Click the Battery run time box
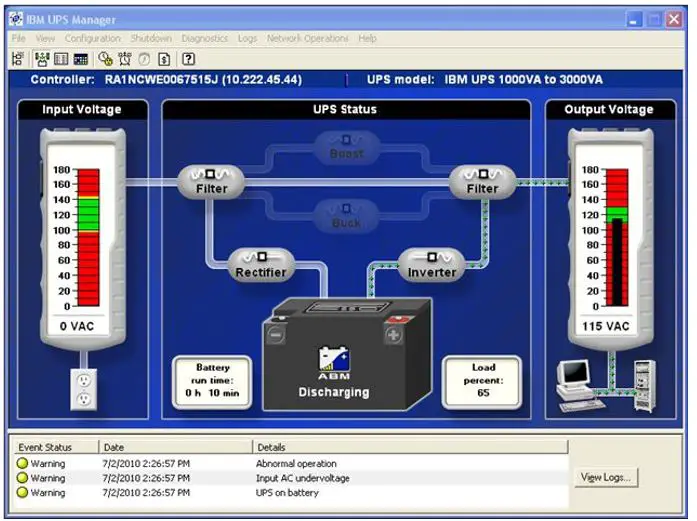697x521 pixels. click(x=212, y=382)
